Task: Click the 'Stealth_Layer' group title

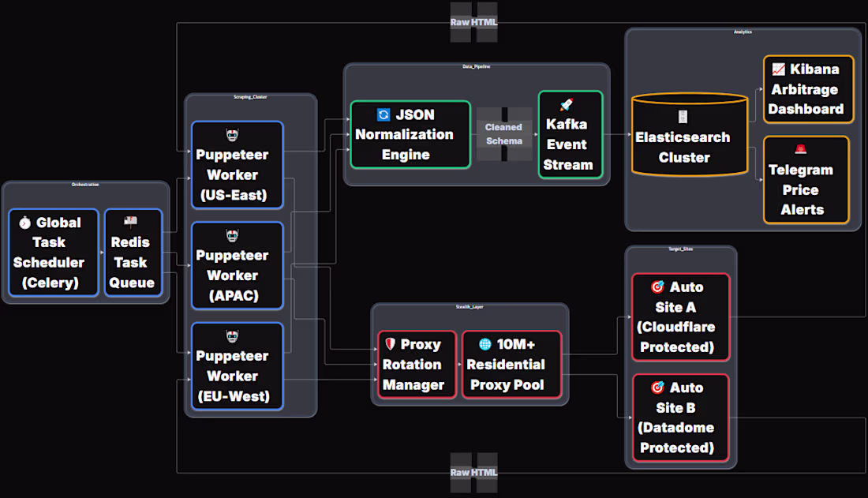Action: [470, 307]
